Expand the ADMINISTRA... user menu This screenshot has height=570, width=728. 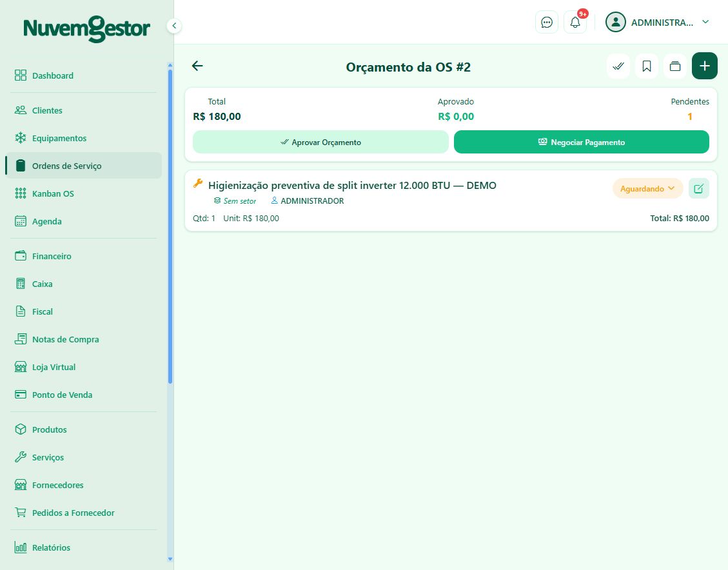[x=705, y=23]
